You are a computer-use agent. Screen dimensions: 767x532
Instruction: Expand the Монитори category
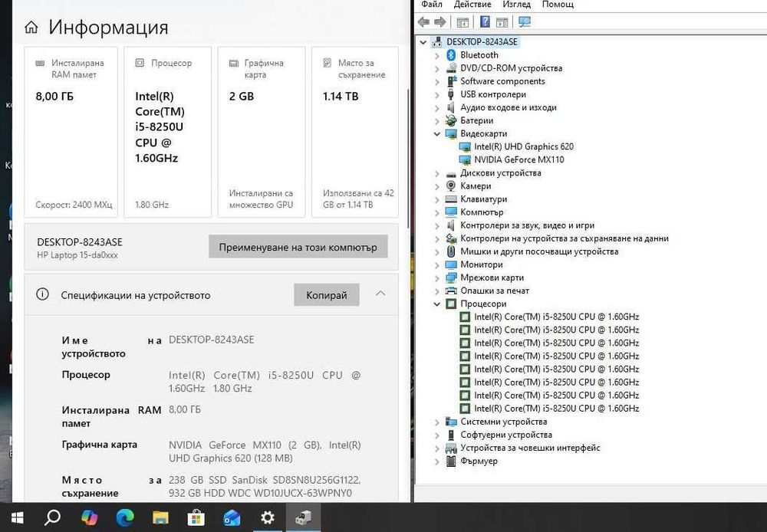coord(437,264)
